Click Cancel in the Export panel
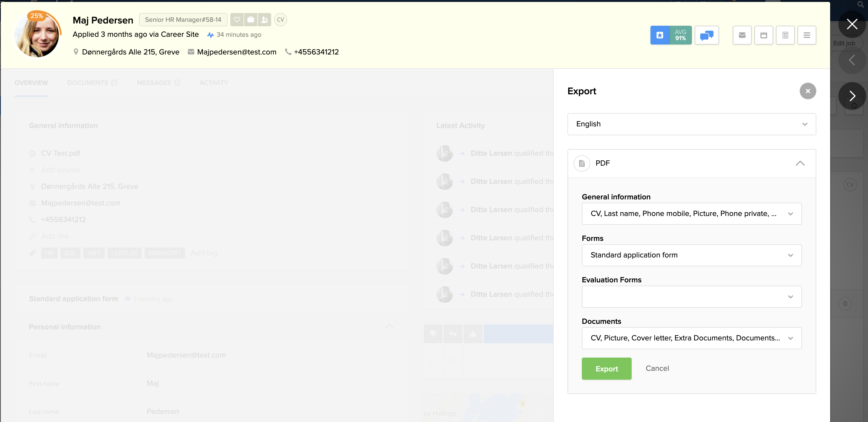The image size is (868, 422). (x=657, y=368)
